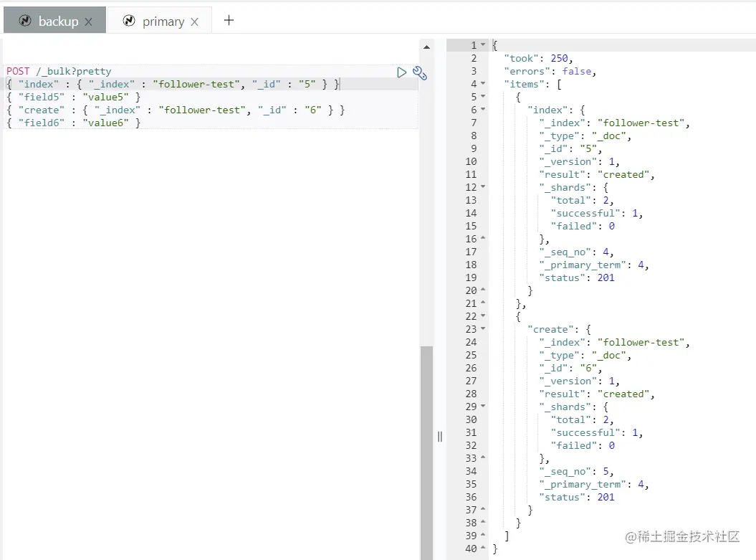The height and width of the screenshot is (560, 756).
Task: Click "_primary_term": 4 on line 18
Action: coord(594,265)
